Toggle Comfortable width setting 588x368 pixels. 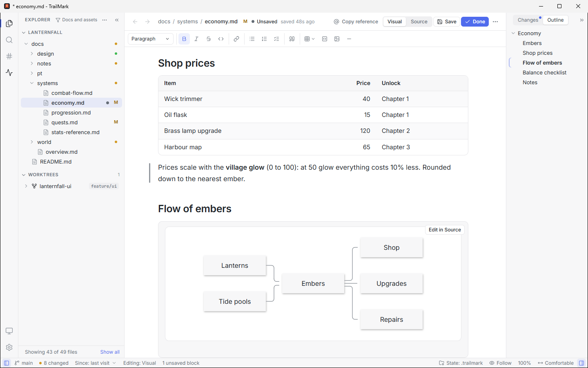click(x=556, y=363)
